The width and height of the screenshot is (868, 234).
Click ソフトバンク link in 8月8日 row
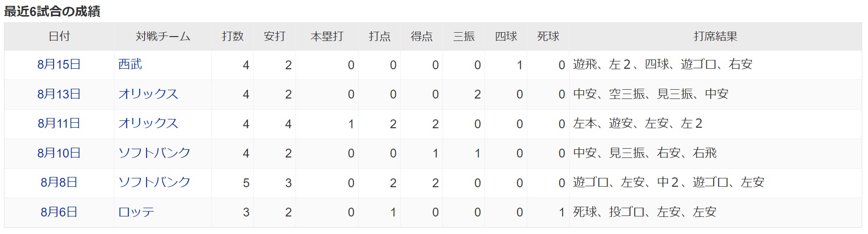(x=154, y=182)
